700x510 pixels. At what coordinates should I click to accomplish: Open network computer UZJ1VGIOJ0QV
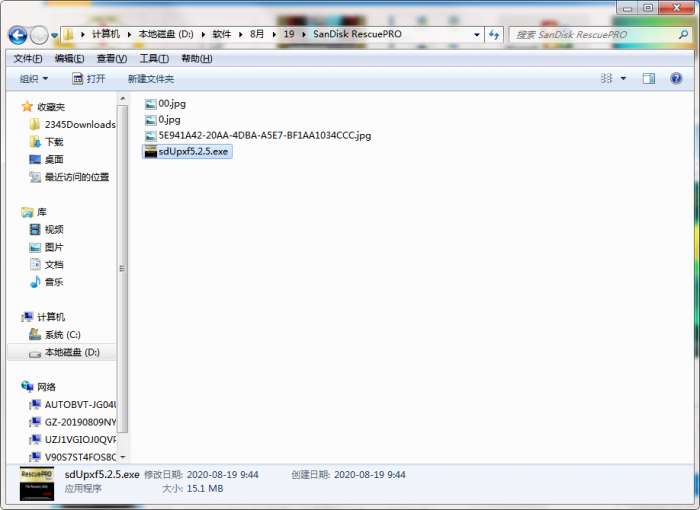point(72,439)
